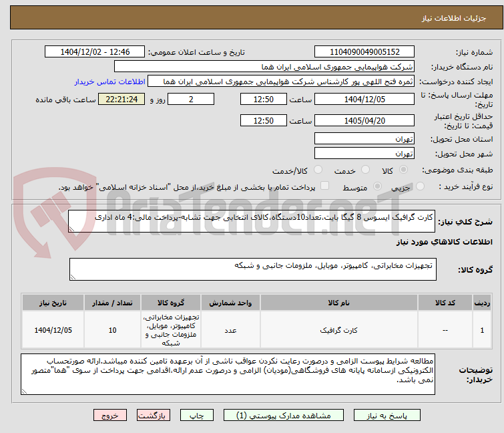Click the جزئیات اطلاعات نیاز header title
Screen dimensions: 504x433
pyautogui.click(x=454, y=18)
